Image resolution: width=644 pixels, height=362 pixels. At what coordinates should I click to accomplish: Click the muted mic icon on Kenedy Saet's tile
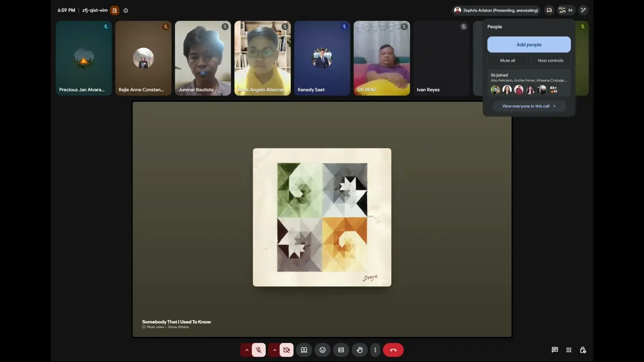coord(344,27)
